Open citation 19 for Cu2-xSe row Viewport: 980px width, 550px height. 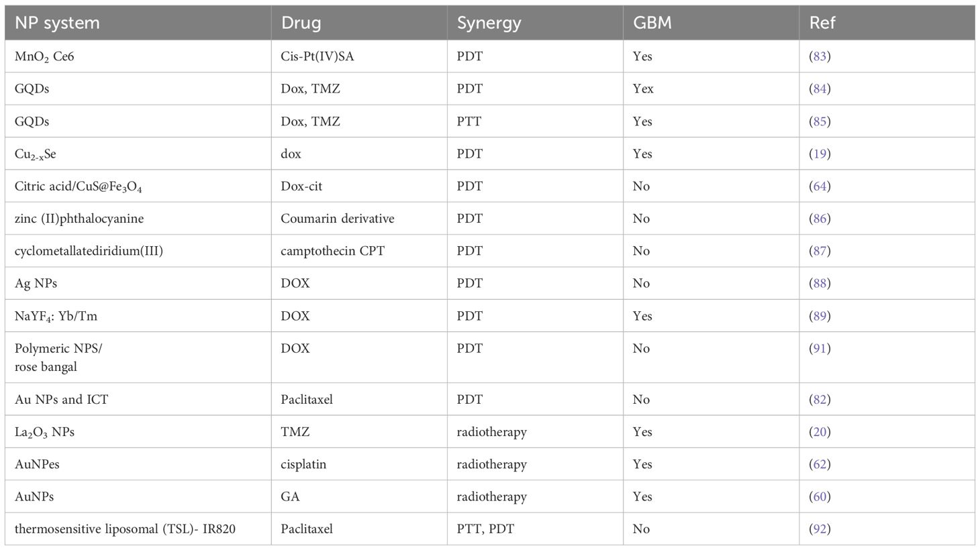[x=820, y=154]
